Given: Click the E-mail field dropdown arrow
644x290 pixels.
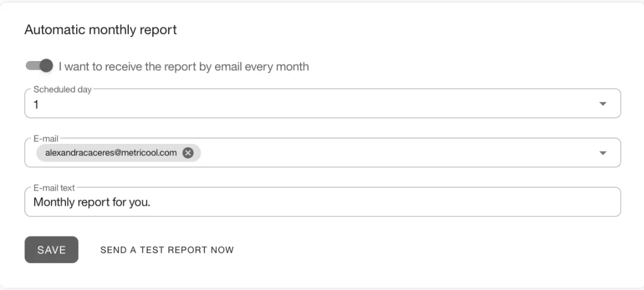Looking at the screenshot, I should coord(602,153).
